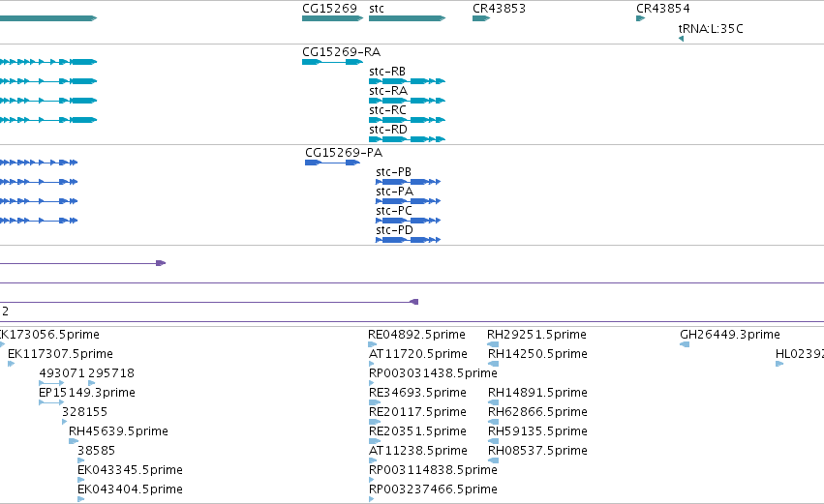Select the RH45639.5prime EST label
Image resolution: width=824 pixels, height=504 pixels.
click(x=118, y=431)
